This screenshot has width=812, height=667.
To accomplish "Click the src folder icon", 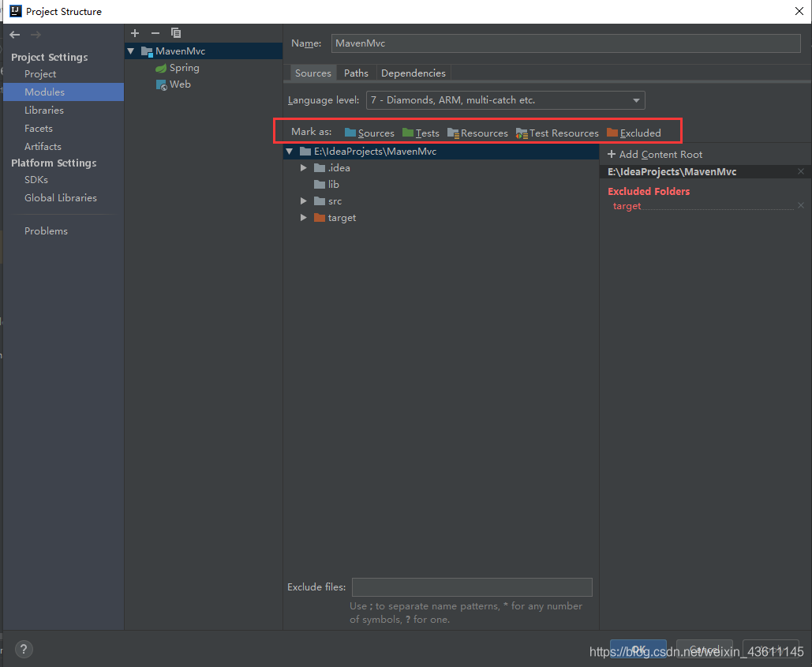I will click(x=320, y=201).
